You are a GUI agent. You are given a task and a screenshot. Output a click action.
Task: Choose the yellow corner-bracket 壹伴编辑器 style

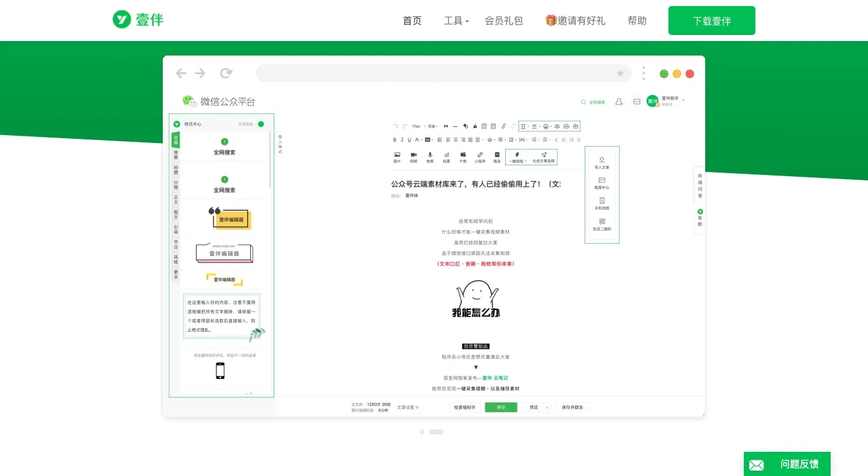click(224, 279)
